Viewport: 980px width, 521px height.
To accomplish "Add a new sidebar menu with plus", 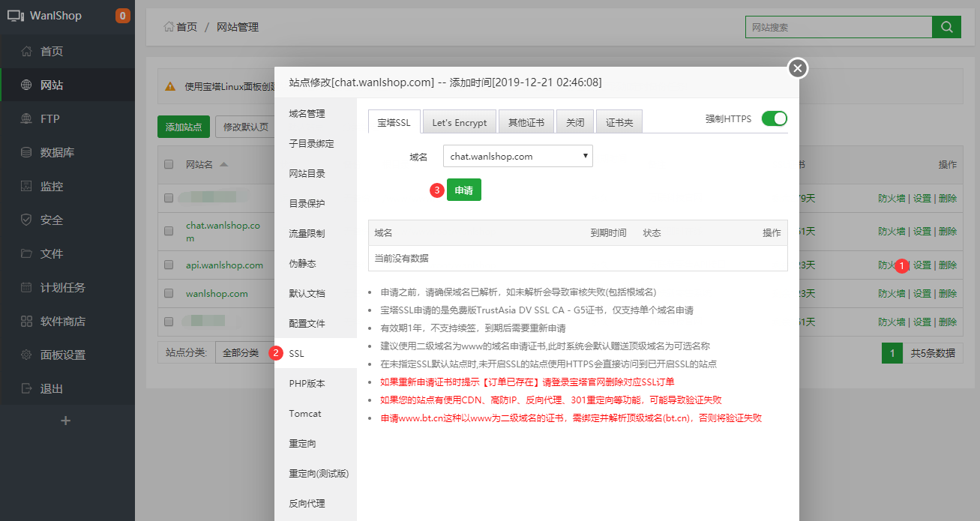I will 66,421.
